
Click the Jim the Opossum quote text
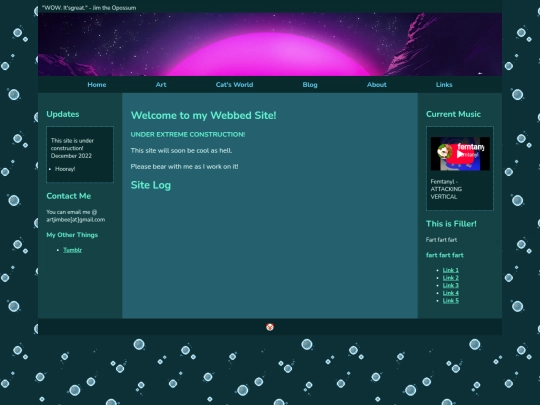coord(89,8)
